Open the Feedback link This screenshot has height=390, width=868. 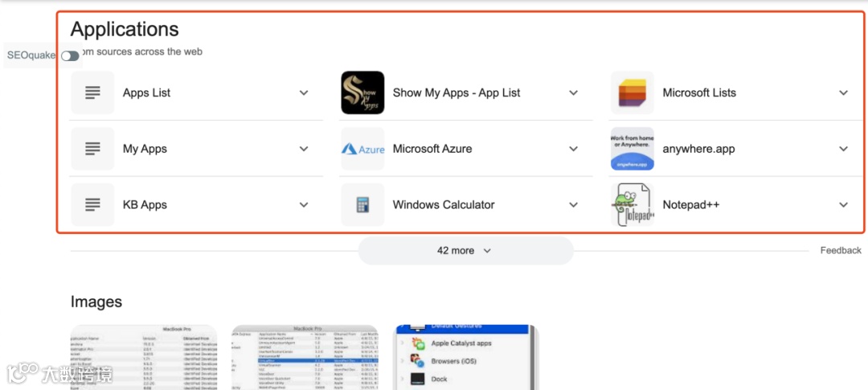click(x=841, y=250)
